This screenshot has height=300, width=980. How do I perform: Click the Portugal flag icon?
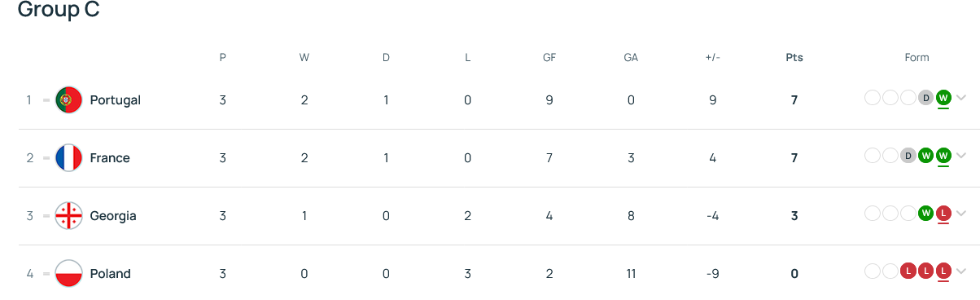tap(68, 100)
